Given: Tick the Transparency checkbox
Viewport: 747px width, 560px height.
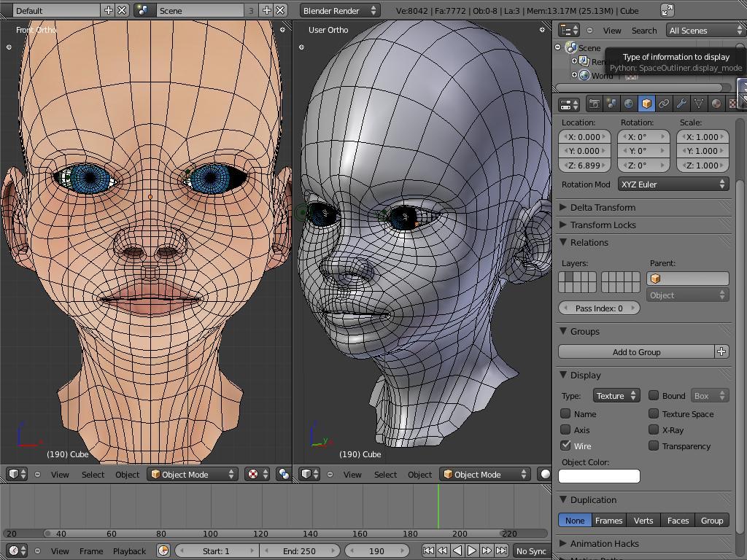Looking at the screenshot, I should coord(654,446).
